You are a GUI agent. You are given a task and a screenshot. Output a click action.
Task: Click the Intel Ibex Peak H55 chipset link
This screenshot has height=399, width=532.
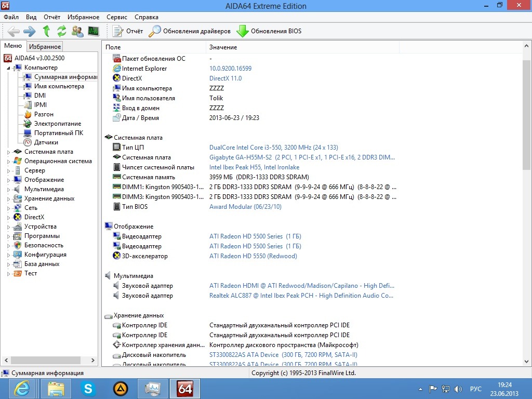point(254,167)
